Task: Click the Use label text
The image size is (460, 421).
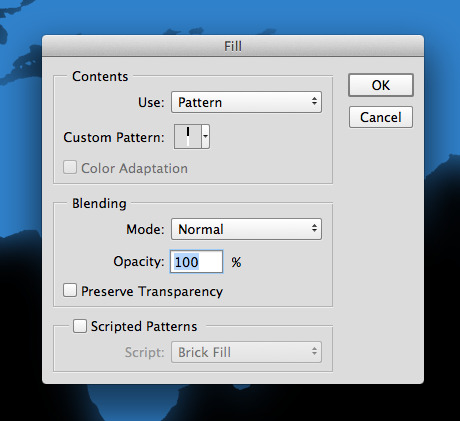Action: coord(151,102)
